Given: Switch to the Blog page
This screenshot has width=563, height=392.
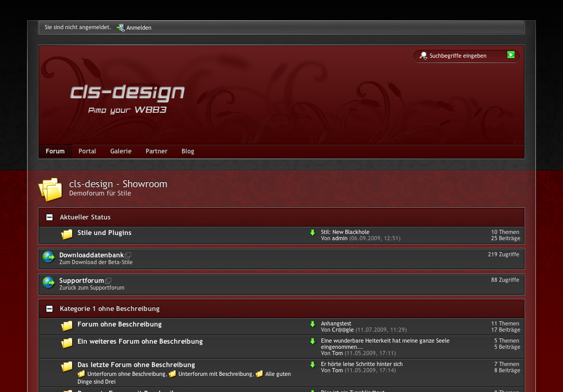Looking at the screenshot, I should (188, 151).
